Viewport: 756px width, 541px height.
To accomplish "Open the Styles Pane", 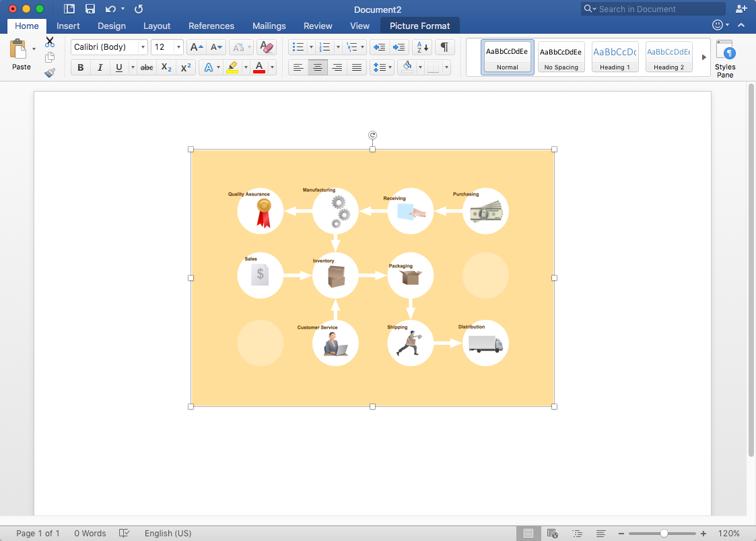I will tap(725, 59).
